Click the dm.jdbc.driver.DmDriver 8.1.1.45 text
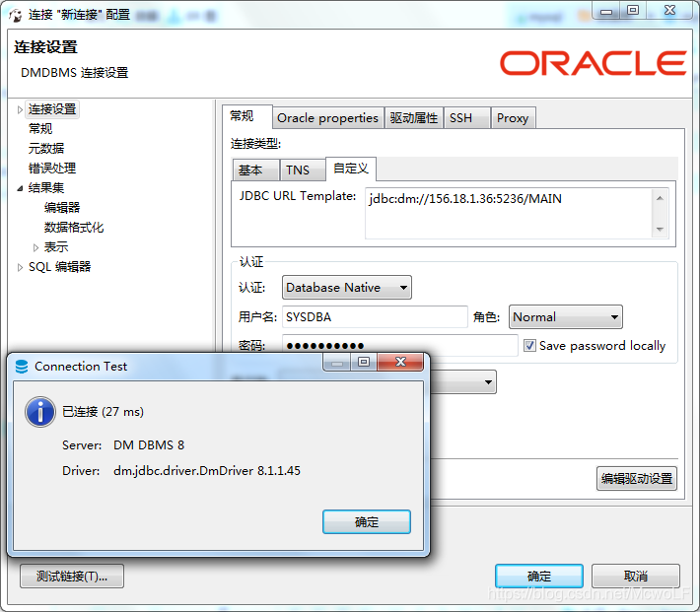The height and width of the screenshot is (612, 700). tap(207, 470)
